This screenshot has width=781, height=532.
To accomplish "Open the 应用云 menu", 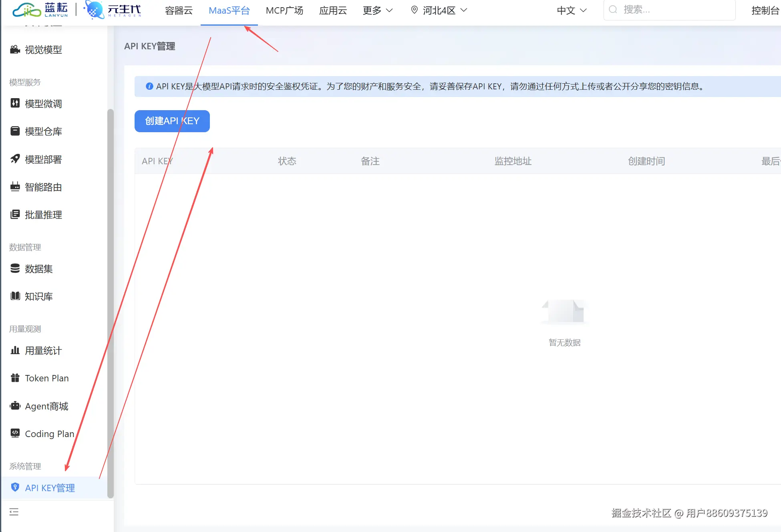I will [333, 10].
